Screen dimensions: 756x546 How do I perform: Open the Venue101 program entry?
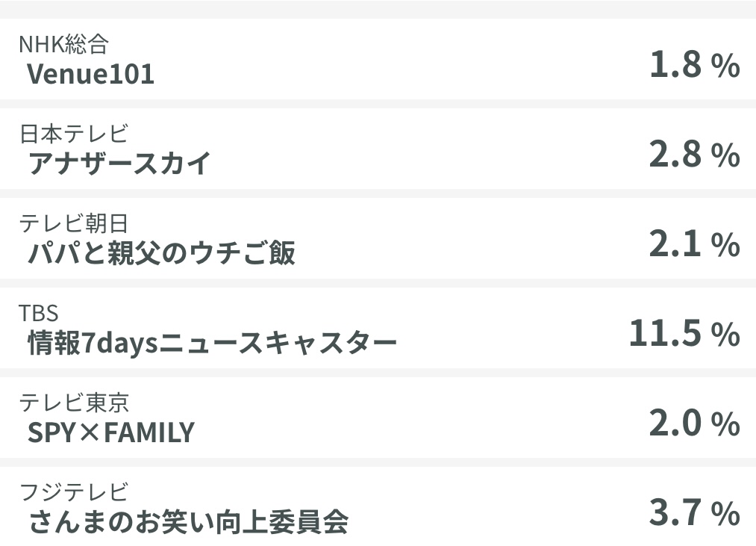[90, 74]
